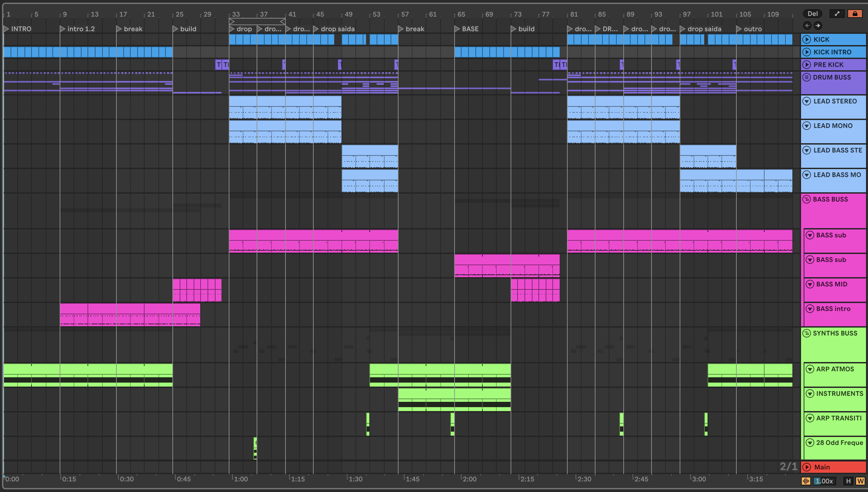
Task: Unfold the ARP ATMOS track arrow
Action: [810, 369]
